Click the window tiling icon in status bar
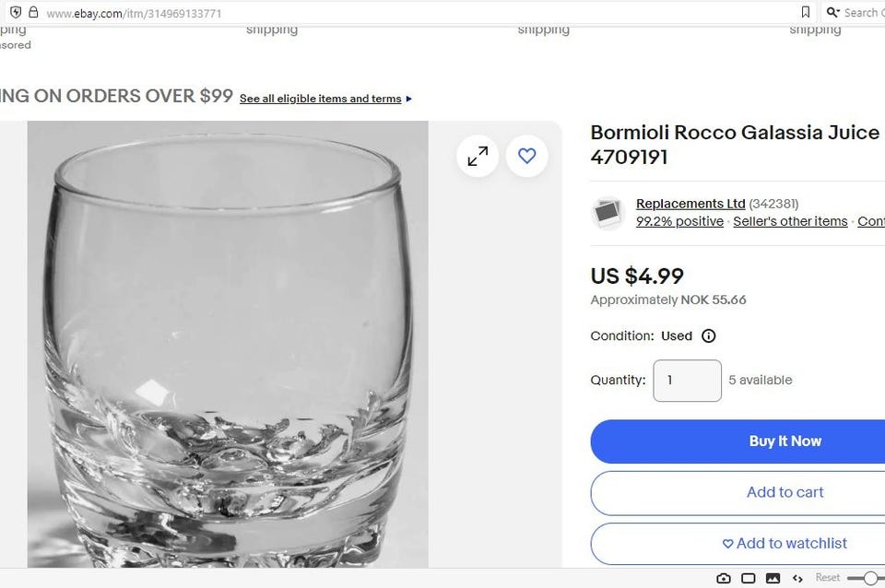The image size is (885, 588). click(x=749, y=578)
